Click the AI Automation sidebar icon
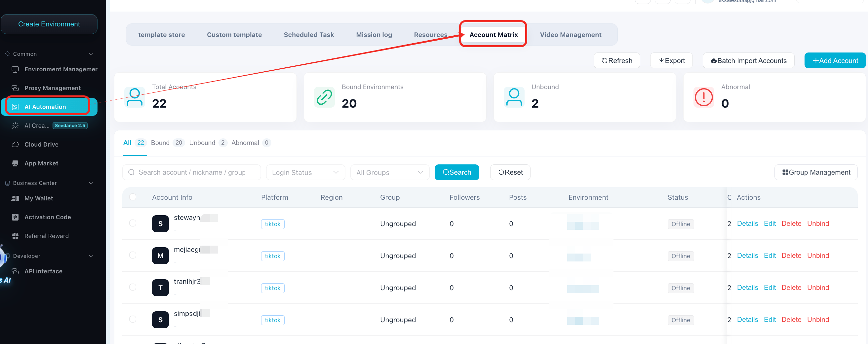This screenshot has width=868, height=344. point(15,107)
